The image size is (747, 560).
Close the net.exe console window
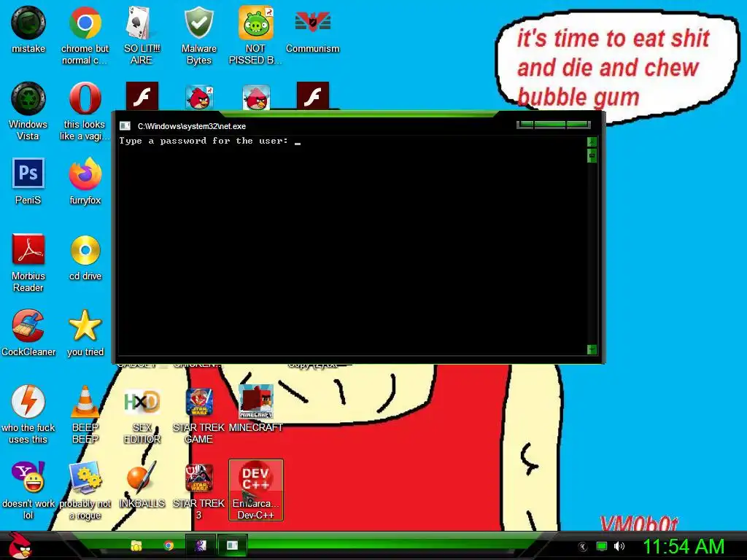[578, 125]
